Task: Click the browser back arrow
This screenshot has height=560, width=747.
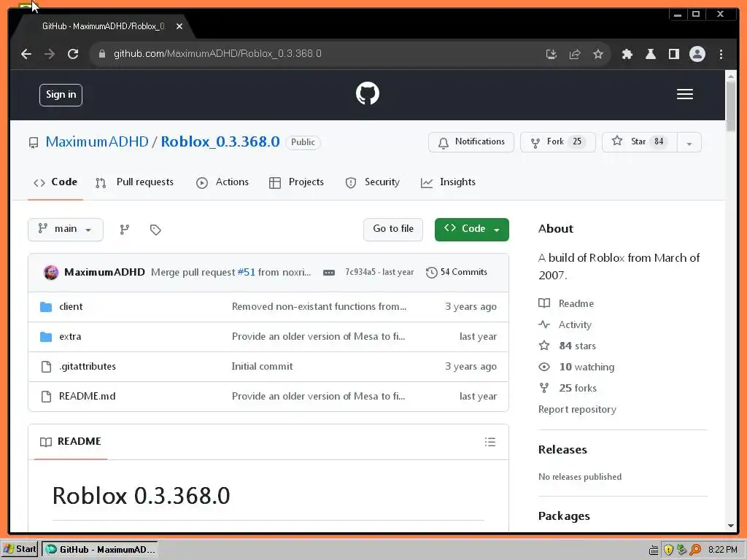Action: [x=26, y=54]
